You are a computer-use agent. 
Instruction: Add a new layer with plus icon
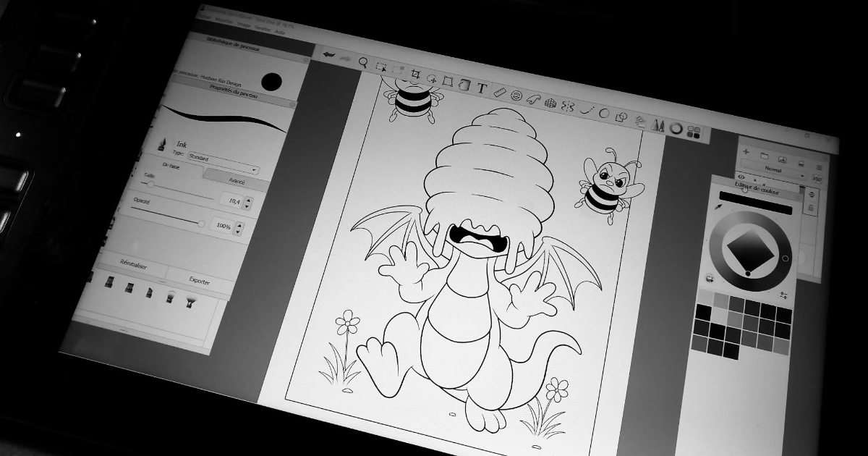coord(746,153)
